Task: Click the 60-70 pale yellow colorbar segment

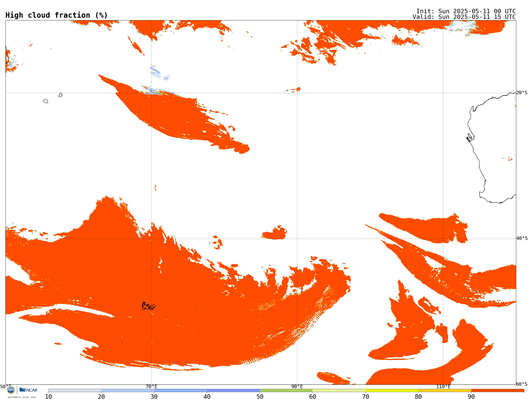Action: (x=339, y=391)
